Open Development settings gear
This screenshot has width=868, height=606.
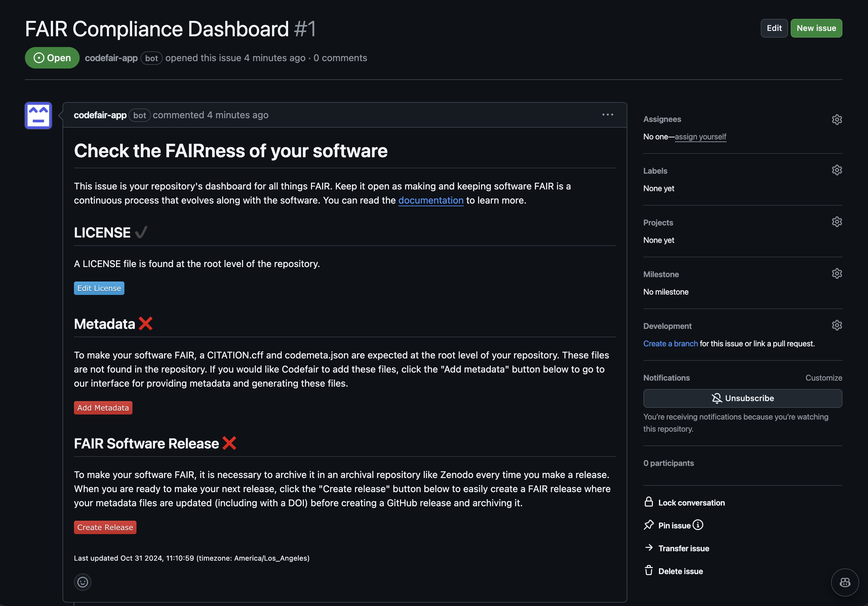(837, 325)
